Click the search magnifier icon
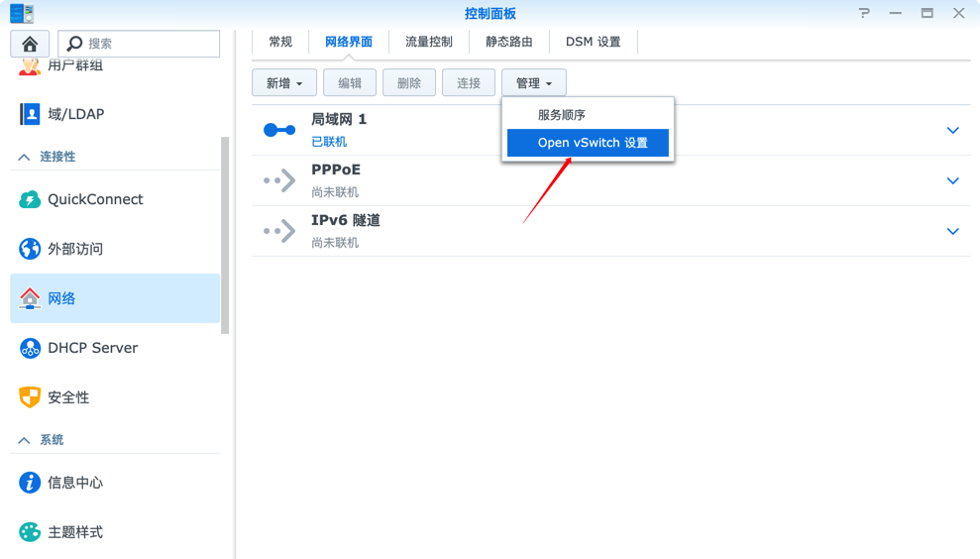Viewport: 980px width, 559px height. pos(74,44)
